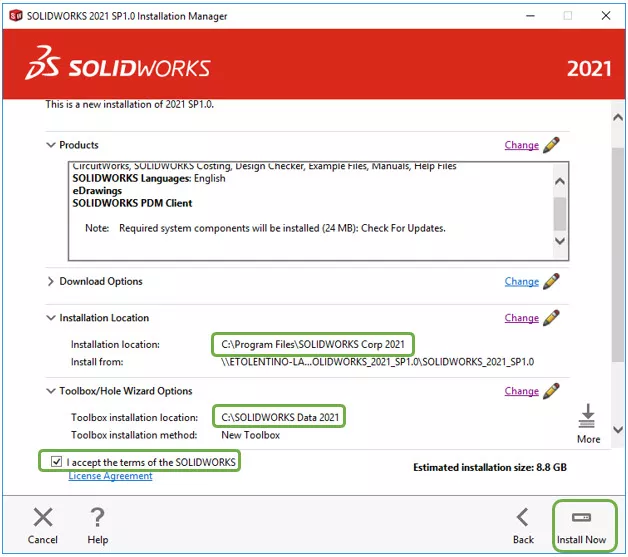Click the SOLIDWORKS Languages: English entry

pyautogui.click(x=149, y=178)
